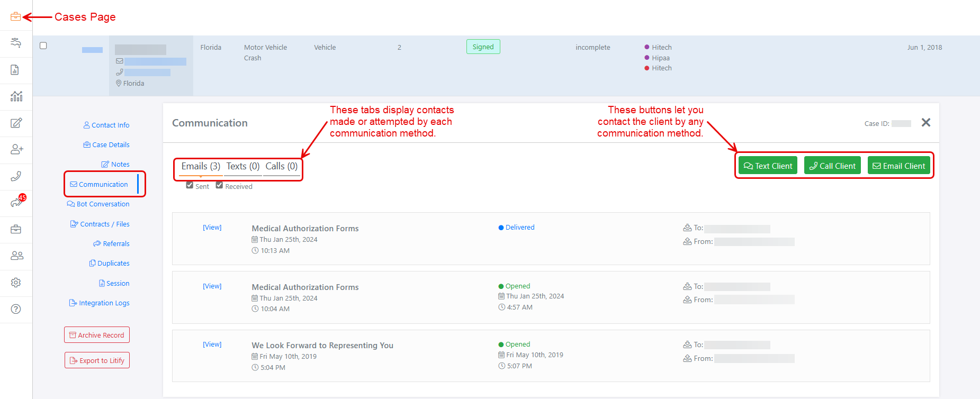Open the Cases page briefcase icon
The width and height of the screenshot is (980, 399).
[16, 17]
